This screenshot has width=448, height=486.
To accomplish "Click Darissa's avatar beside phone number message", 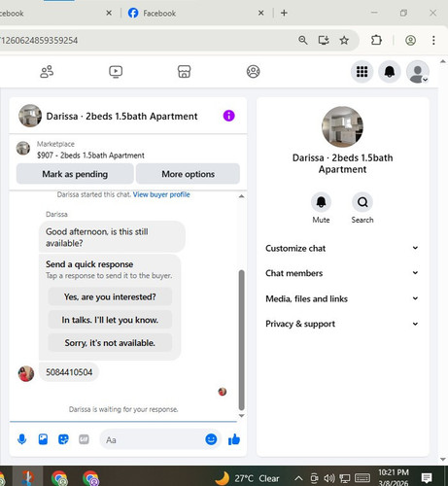I will 26,373.
